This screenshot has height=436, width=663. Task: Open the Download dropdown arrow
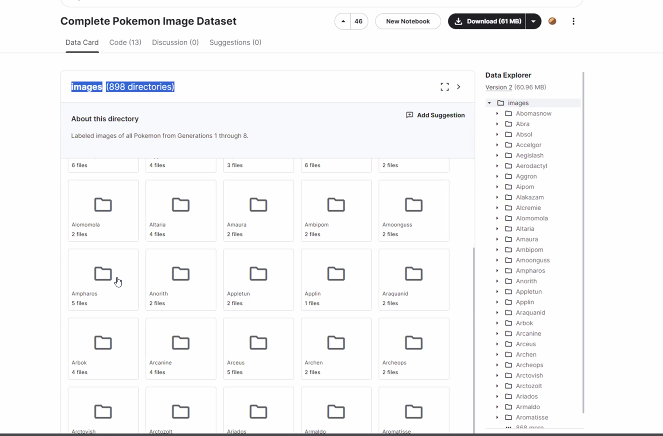534,21
